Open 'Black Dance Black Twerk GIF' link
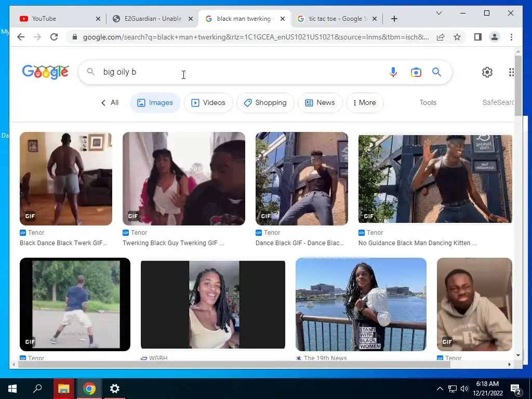The height and width of the screenshot is (399, 532). 63,243
